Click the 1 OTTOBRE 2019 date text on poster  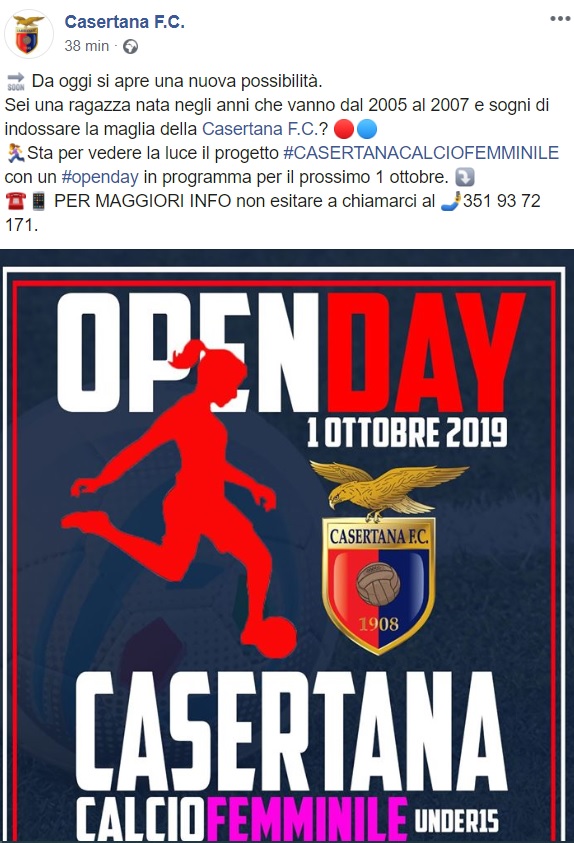coord(407,433)
